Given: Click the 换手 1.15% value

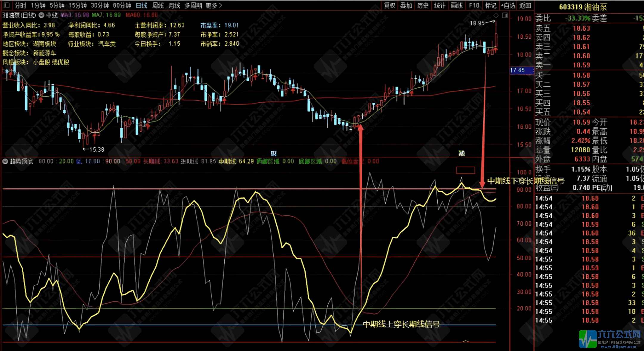Looking at the screenshot, I should pyautogui.click(x=581, y=169).
